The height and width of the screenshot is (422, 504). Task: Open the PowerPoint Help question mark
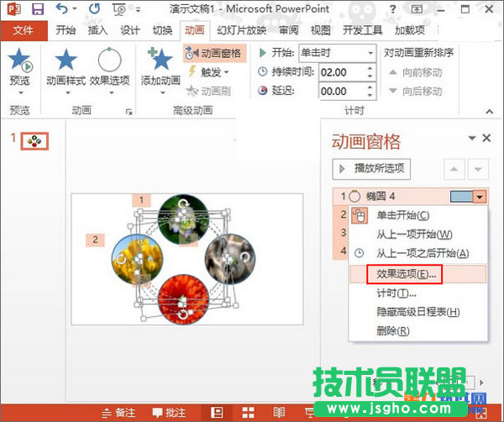click(x=392, y=9)
